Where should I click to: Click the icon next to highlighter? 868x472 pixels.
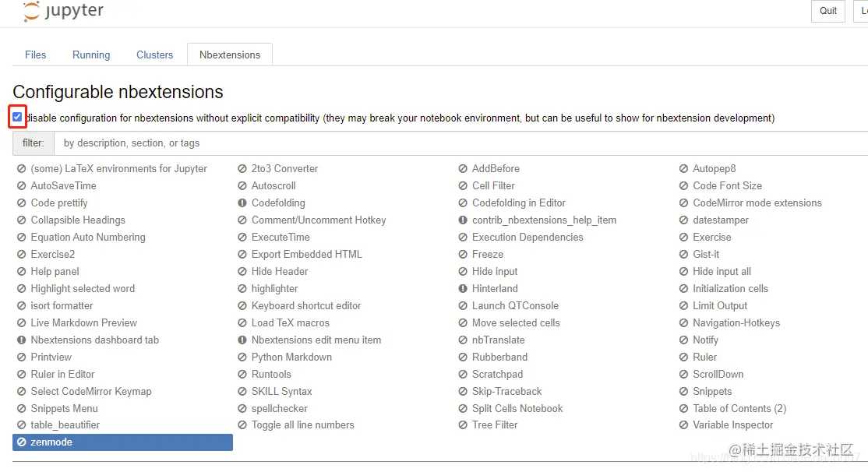point(242,289)
